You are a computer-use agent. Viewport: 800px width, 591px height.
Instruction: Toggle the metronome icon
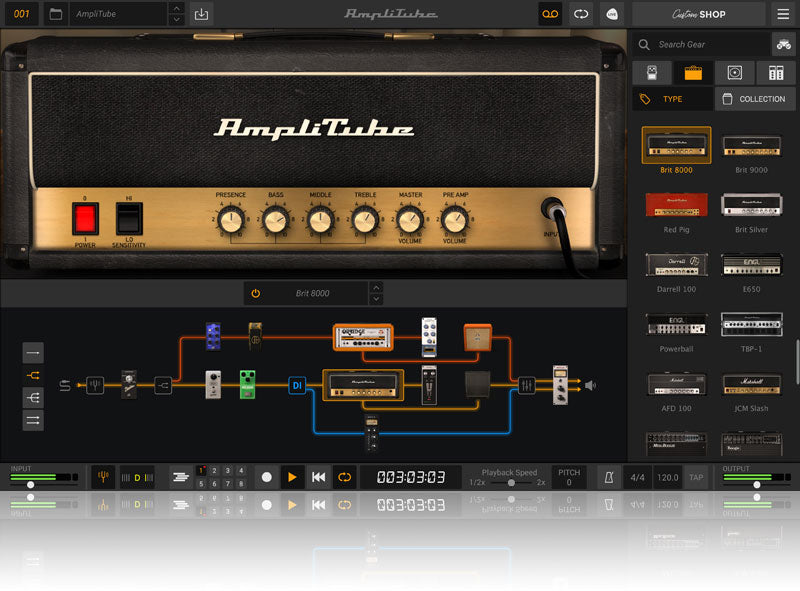609,477
